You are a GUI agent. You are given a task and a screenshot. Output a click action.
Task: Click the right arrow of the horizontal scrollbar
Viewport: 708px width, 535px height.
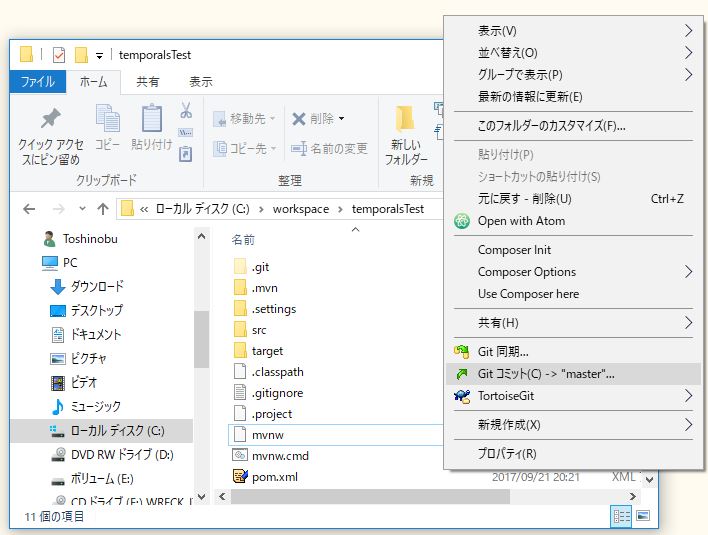[x=633, y=497]
